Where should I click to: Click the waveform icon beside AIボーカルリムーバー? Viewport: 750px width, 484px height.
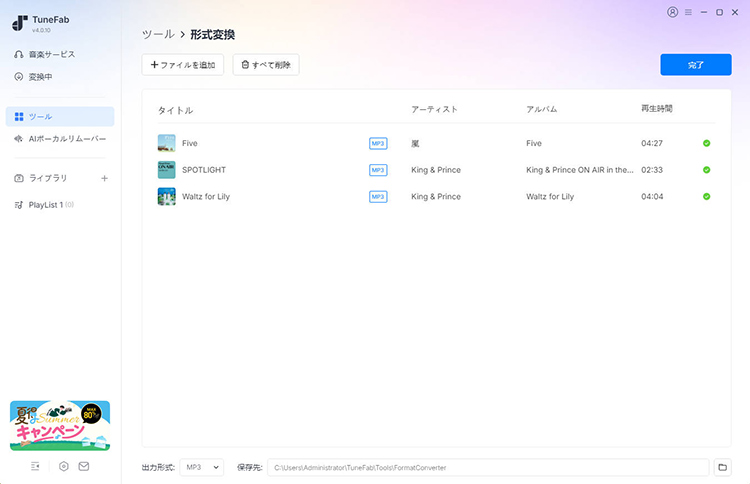[19, 139]
